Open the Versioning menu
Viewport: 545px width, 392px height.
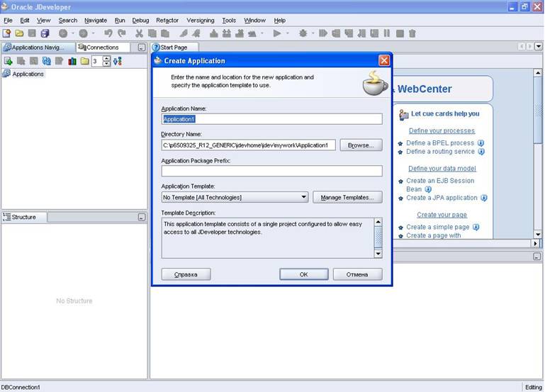(x=200, y=21)
